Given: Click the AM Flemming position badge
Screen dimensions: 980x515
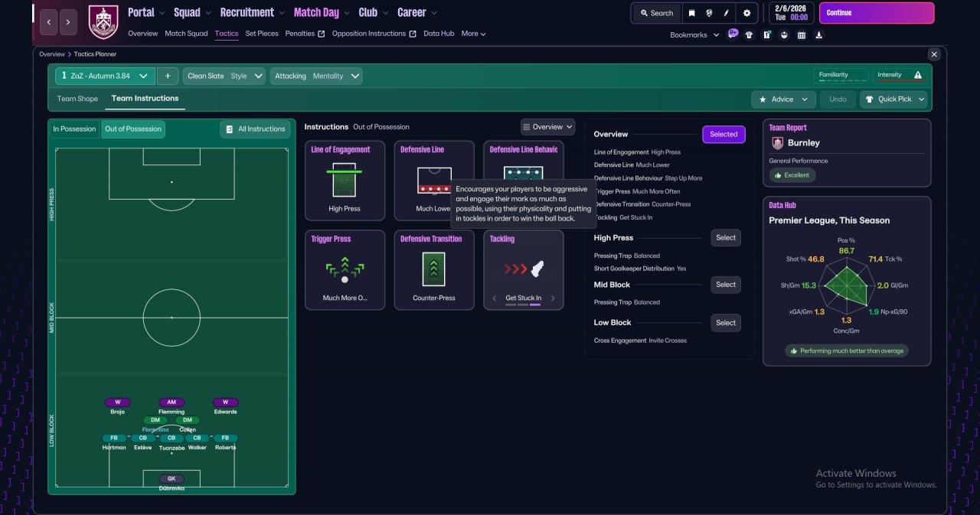Looking at the screenshot, I should (171, 403).
